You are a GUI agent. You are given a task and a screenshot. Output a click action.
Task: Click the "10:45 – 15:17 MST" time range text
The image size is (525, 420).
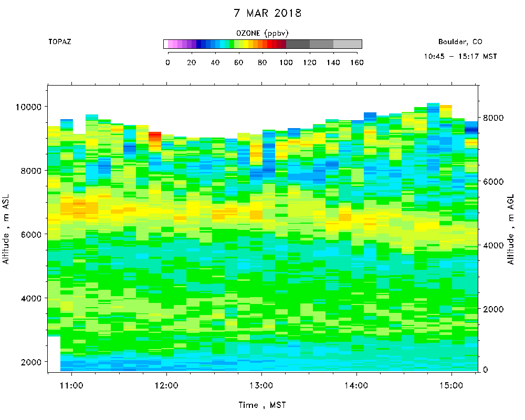coord(460,56)
